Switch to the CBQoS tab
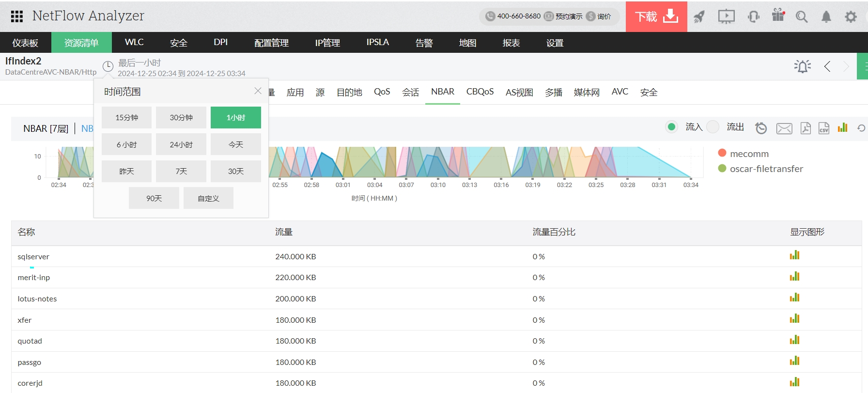This screenshot has width=868, height=393. pos(480,92)
